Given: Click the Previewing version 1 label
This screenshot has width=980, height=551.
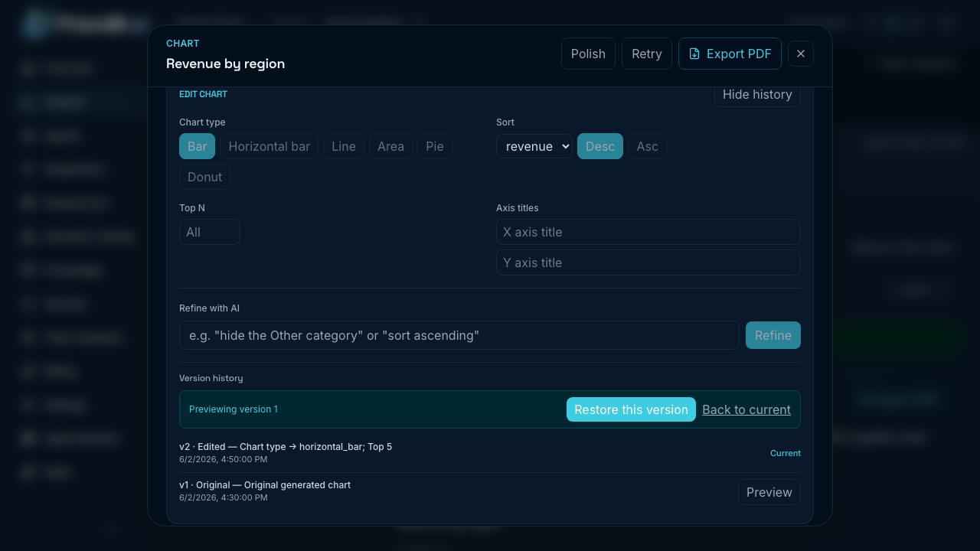Looking at the screenshot, I should coord(234,409).
